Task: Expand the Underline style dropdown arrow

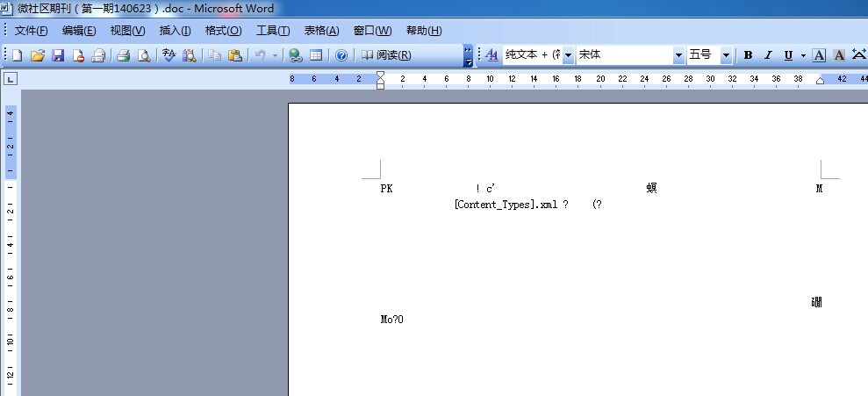Action: pyautogui.click(x=803, y=55)
